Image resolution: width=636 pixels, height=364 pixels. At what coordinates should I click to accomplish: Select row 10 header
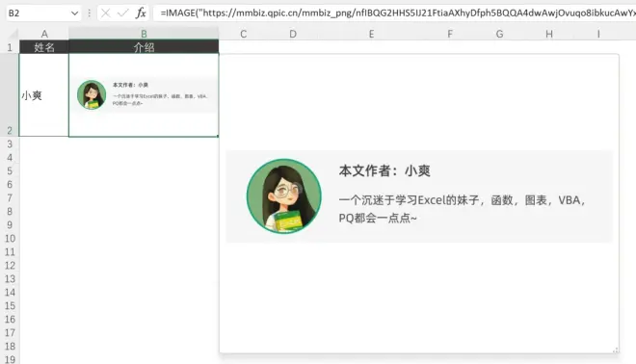click(x=10, y=239)
